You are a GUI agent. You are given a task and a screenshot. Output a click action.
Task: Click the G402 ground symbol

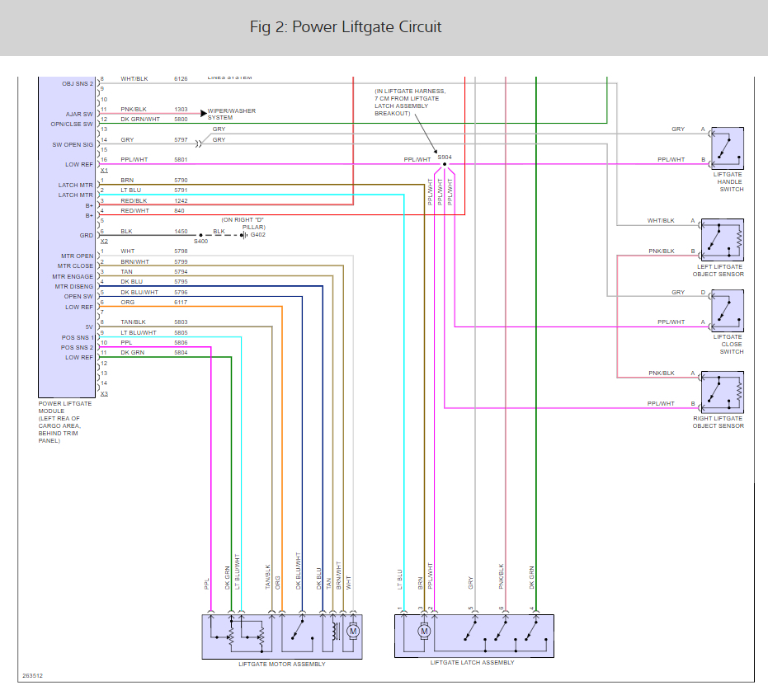point(244,235)
